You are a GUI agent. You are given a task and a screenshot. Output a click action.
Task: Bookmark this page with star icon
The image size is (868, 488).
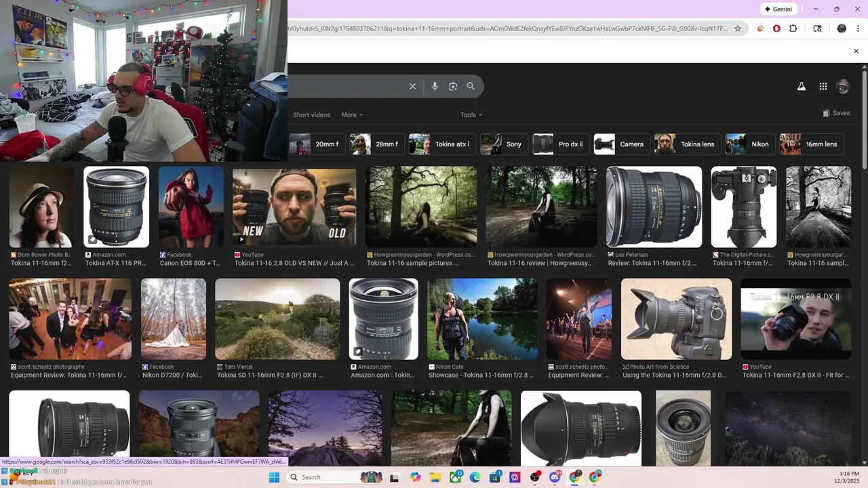tap(738, 28)
